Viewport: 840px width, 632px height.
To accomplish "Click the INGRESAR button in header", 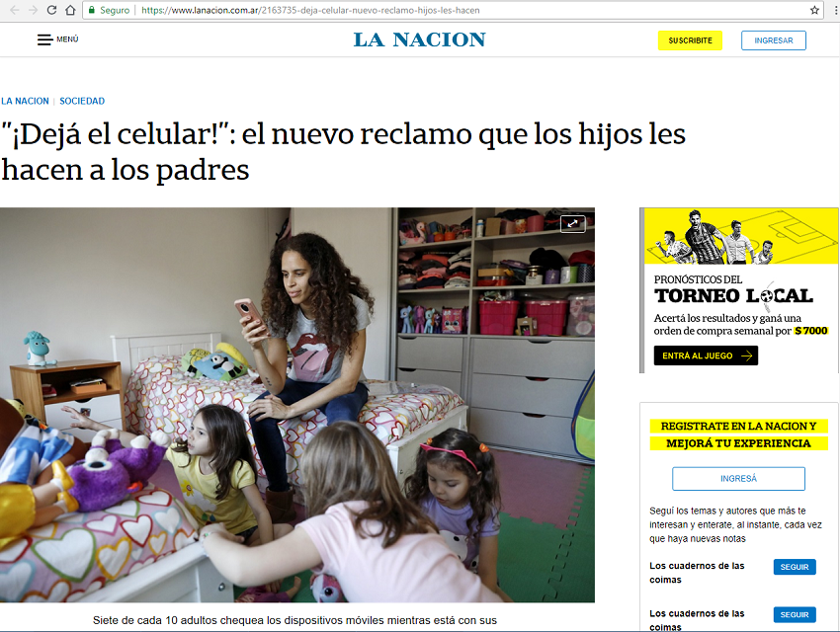I will point(774,40).
